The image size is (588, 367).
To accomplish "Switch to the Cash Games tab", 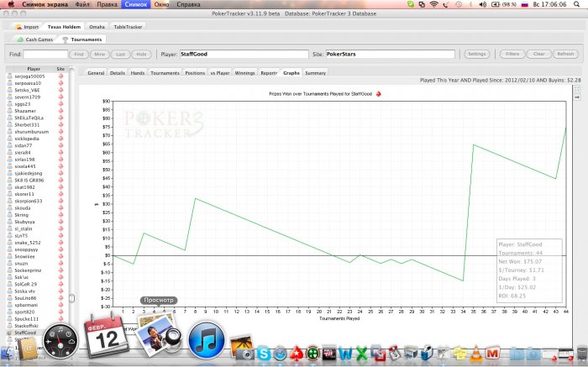I will tap(35, 39).
